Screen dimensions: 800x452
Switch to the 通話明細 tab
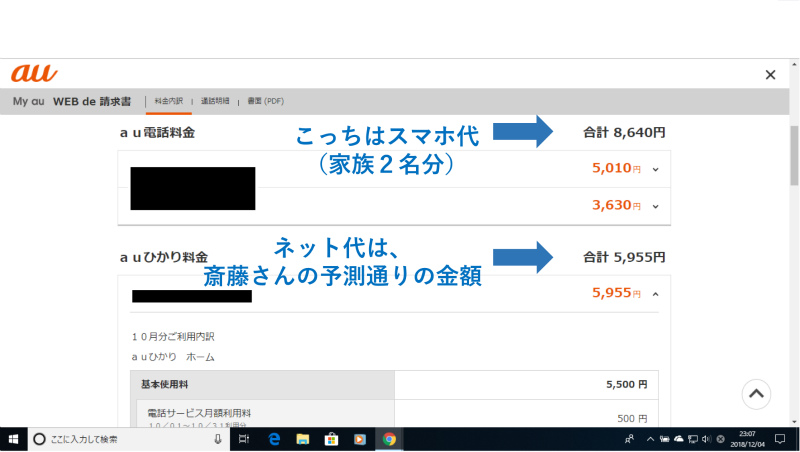(215, 101)
